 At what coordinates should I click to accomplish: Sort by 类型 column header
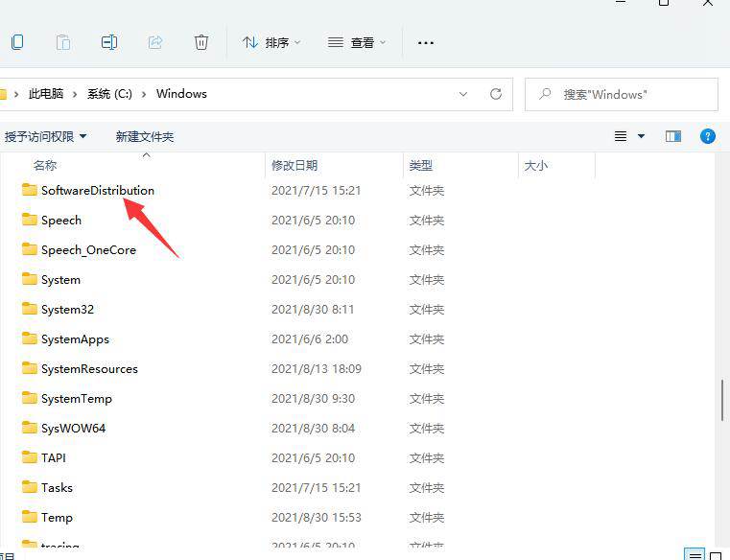[421, 165]
